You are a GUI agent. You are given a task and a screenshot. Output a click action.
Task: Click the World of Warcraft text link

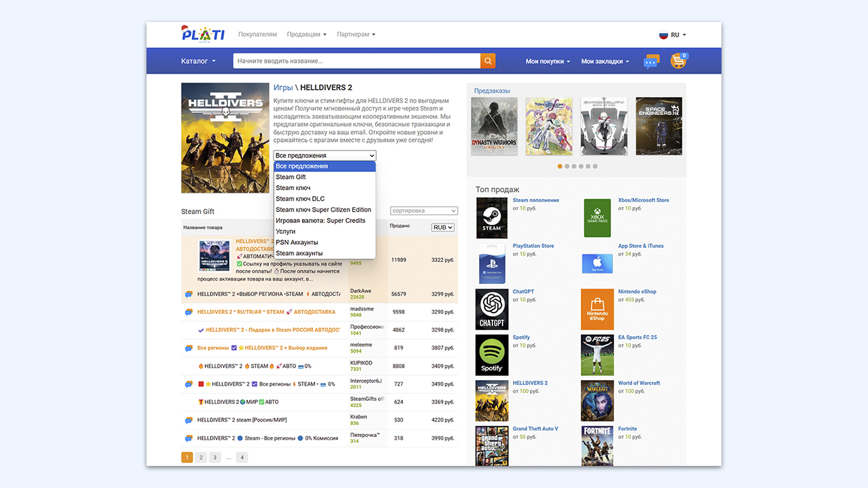click(639, 383)
